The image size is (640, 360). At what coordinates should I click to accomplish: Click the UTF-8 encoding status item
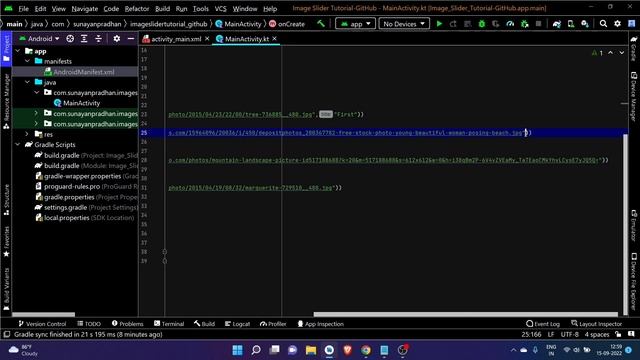tap(569, 334)
